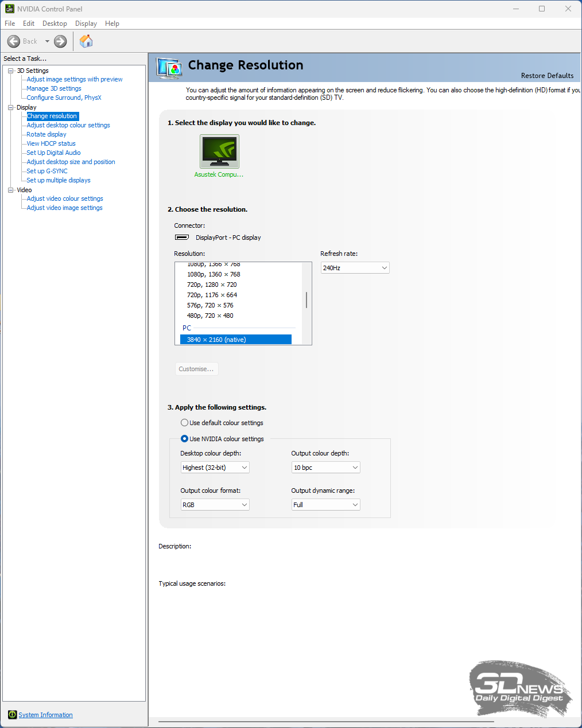Open View HDCP status task
The width and height of the screenshot is (582, 728).
click(x=51, y=143)
